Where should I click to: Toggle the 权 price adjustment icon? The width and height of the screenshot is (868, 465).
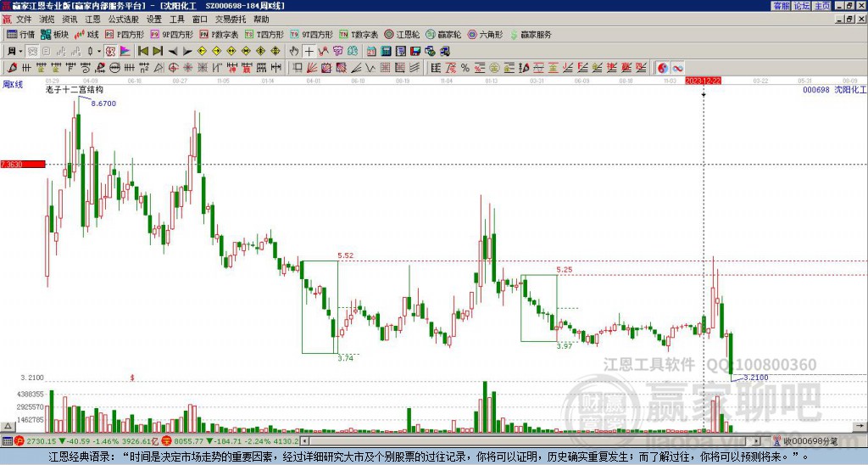[110, 52]
